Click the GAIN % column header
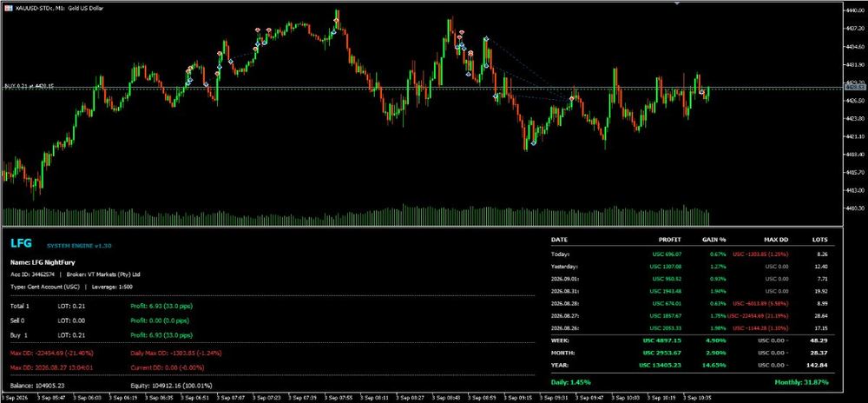This screenshot has height=403, width=868. [x=715, y=240]
